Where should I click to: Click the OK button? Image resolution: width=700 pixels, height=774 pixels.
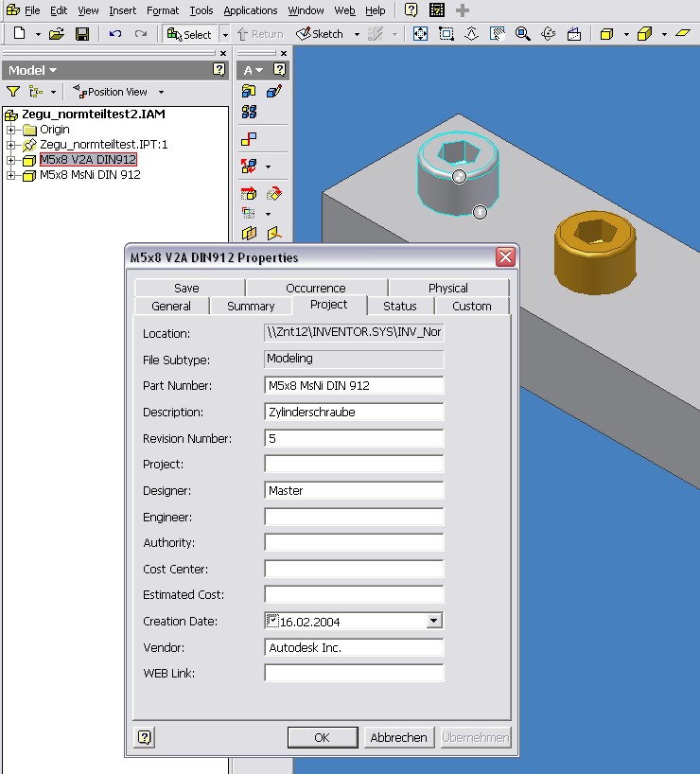pyautogui.click(x=323, y=737)
